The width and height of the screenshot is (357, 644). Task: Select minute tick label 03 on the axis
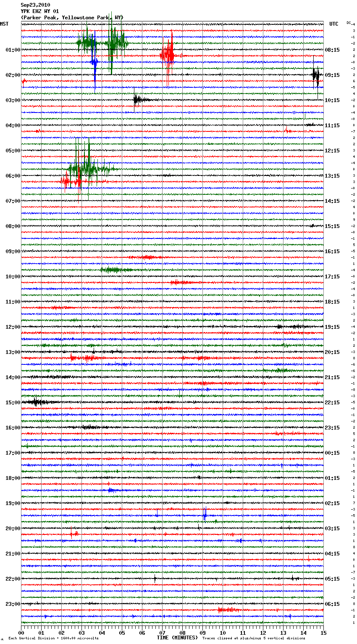point(81,633)
